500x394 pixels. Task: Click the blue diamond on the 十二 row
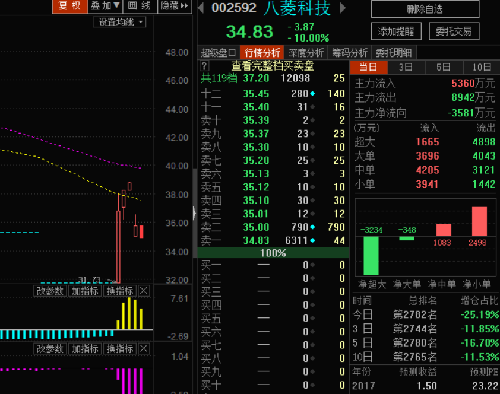point(313,94)
